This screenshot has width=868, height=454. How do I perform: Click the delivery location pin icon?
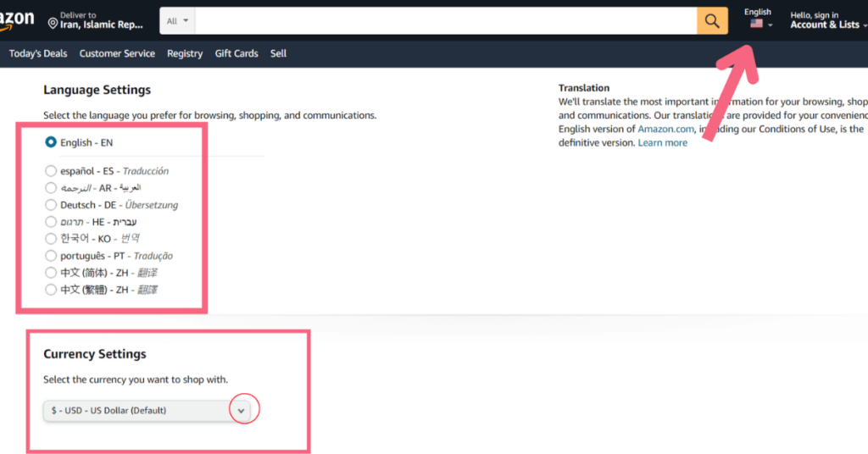point(53,23)
